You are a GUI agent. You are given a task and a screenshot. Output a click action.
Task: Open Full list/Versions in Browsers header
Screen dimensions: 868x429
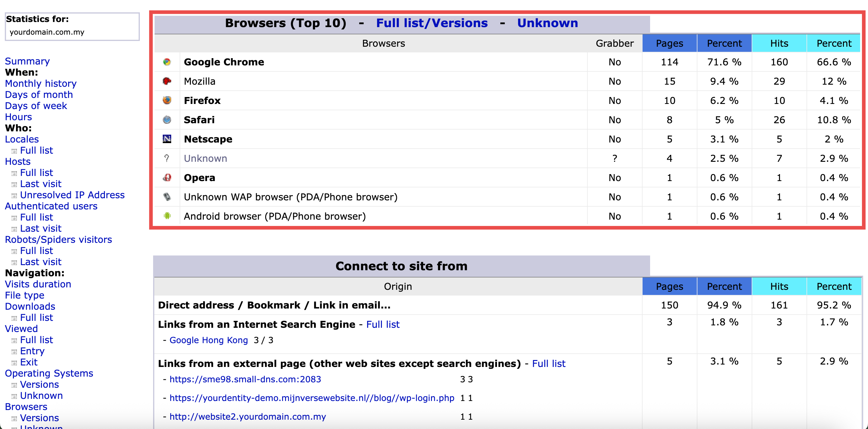[x=432, y=23]
